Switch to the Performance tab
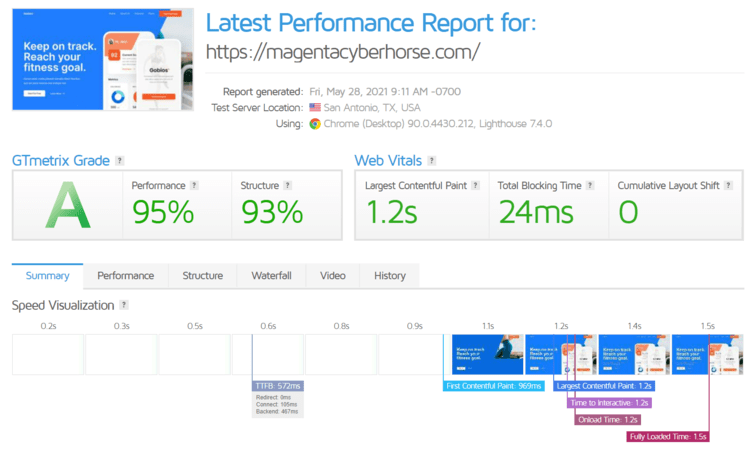Viewport: 750px width, 451px height. pos(126,276)
